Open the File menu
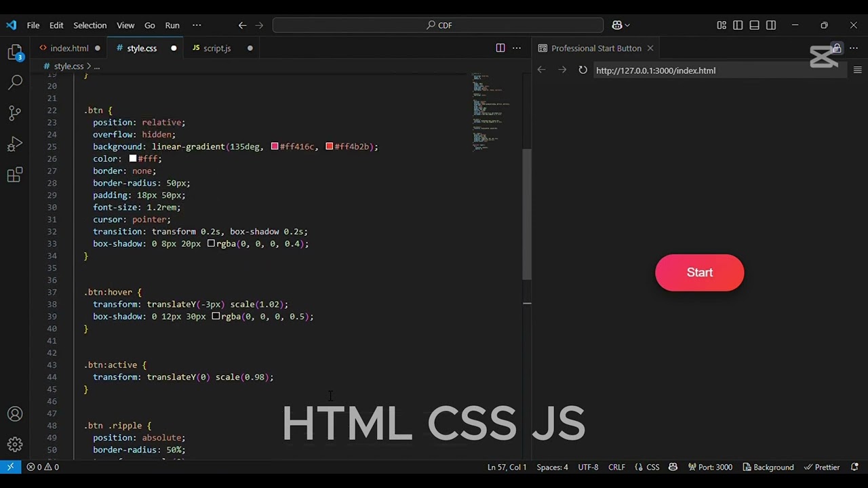The image size is (868, 488). [x=33, y=25]
